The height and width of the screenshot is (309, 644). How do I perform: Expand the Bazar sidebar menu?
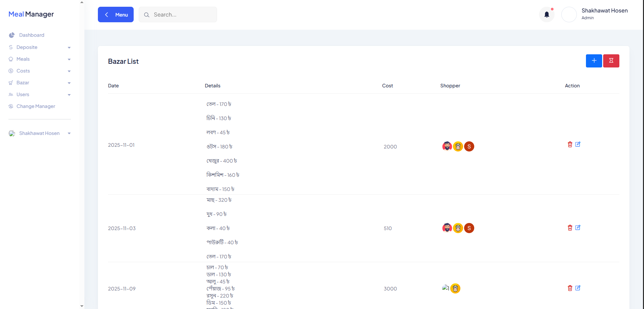[x=39, y=83]
